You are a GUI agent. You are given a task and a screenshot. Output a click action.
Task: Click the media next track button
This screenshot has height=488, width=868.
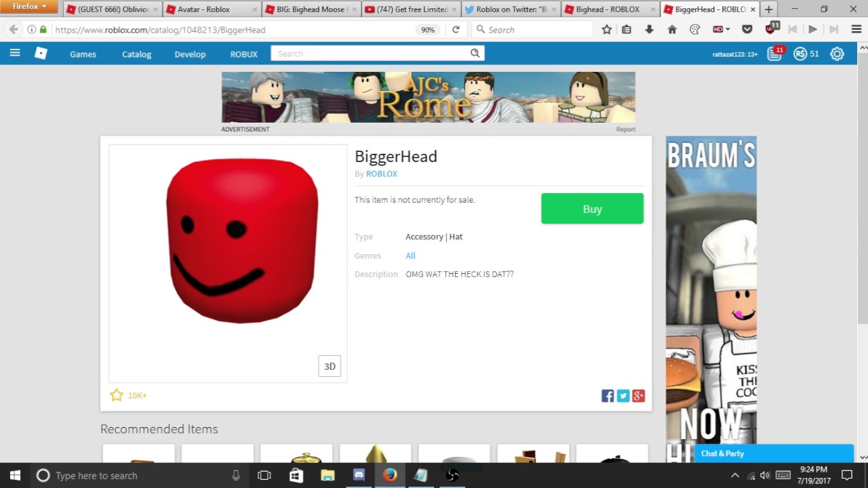834,30
